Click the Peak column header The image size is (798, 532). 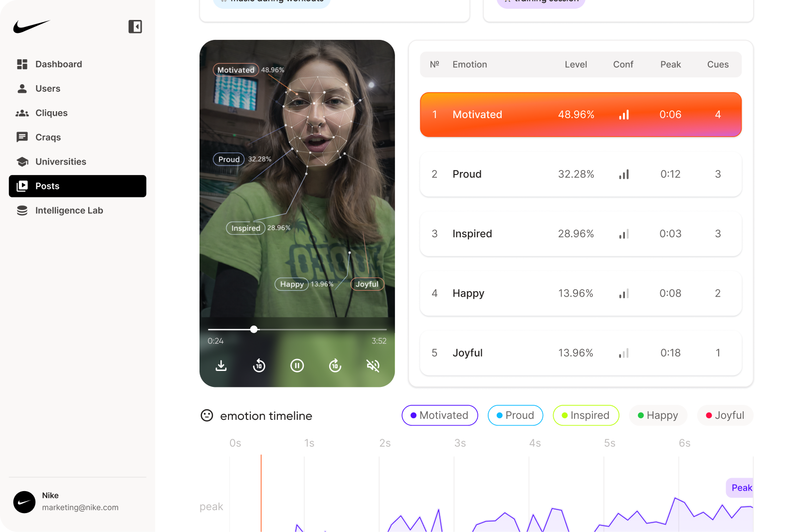pyautogui.click(x=671, y=64)
